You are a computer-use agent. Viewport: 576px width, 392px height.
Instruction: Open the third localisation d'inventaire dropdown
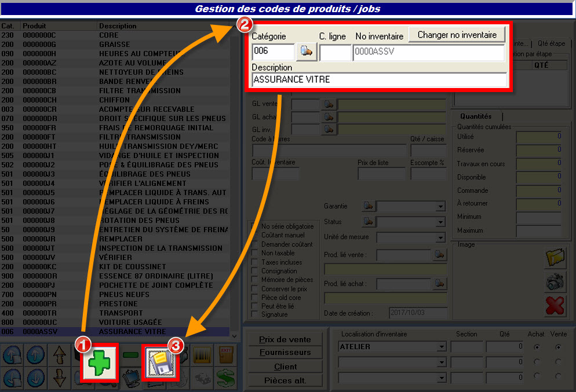pos(442,378)
